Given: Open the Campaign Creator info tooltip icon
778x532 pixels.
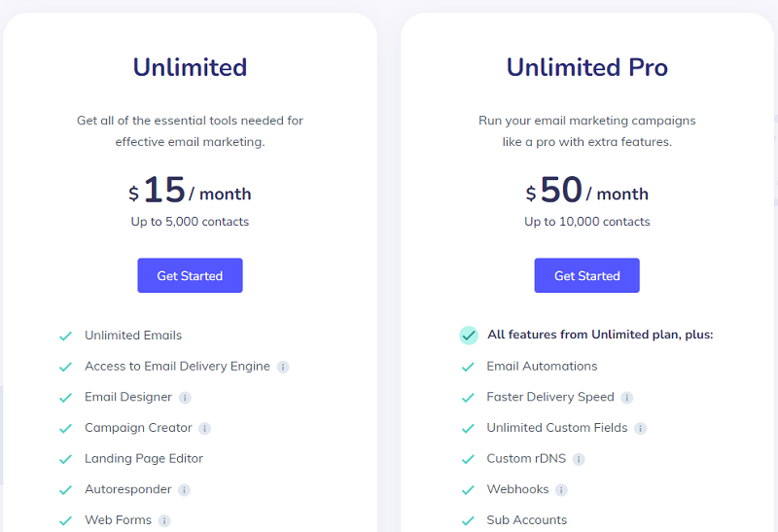Looking at the screenshot, I should [204, 429].
